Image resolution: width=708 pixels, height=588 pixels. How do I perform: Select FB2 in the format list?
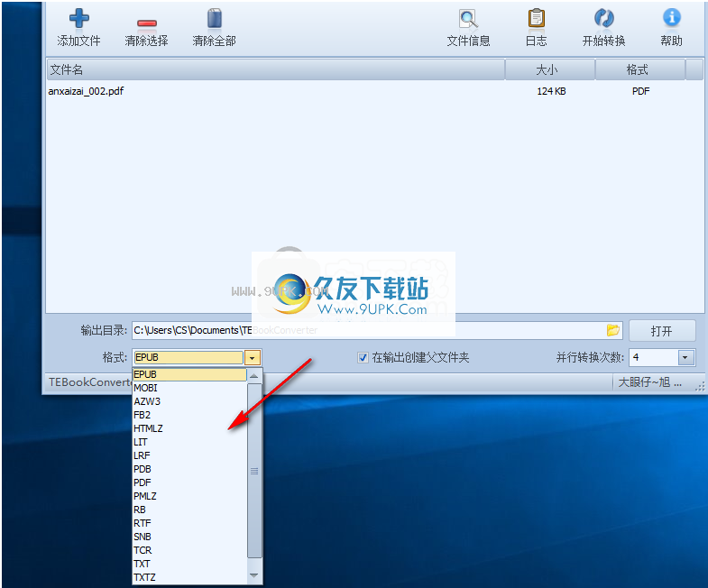pyautogui.click(x=189, y=415)
